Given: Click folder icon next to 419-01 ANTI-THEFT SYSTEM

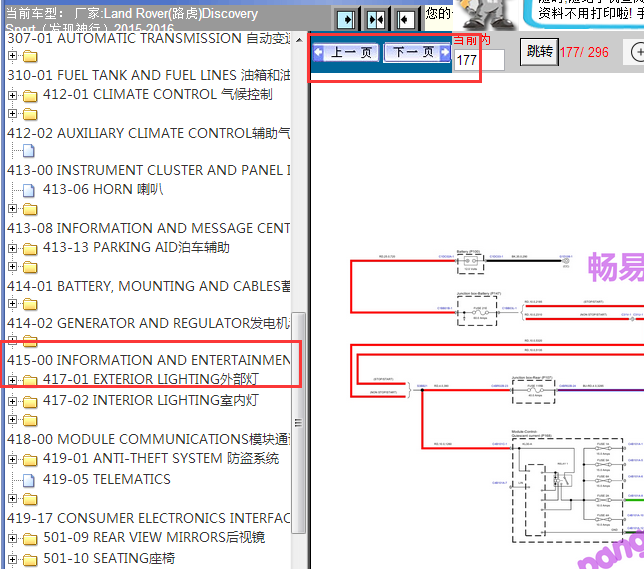Looking at the screenshot, I should click(x=30, y=459).
